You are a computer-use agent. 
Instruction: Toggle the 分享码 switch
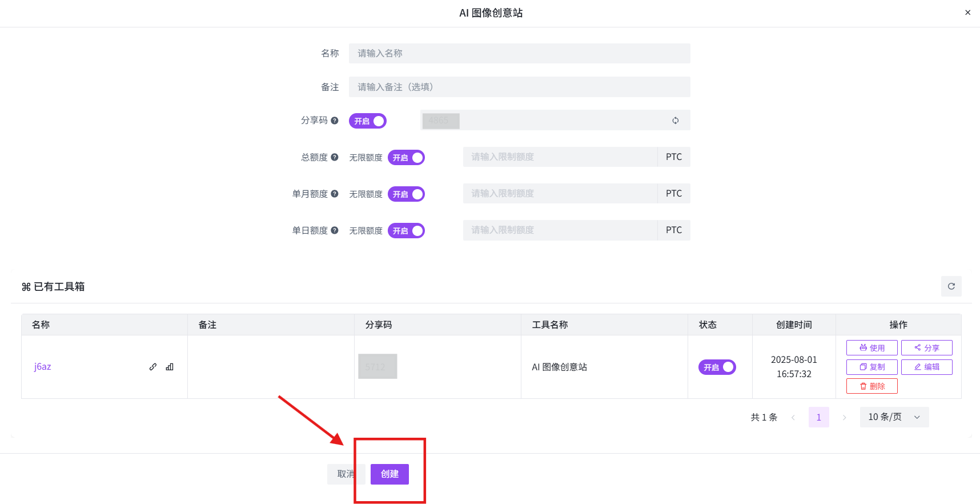pos(368,121)
